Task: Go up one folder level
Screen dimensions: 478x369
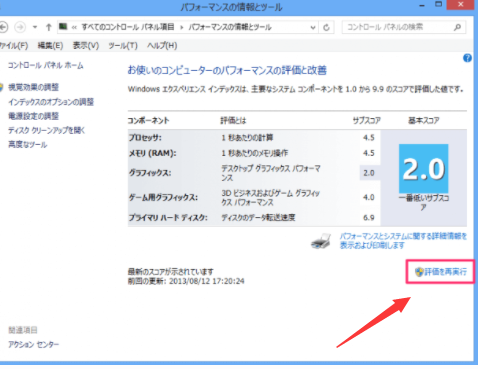Action: pyautogui.click(x=49, y=27)
